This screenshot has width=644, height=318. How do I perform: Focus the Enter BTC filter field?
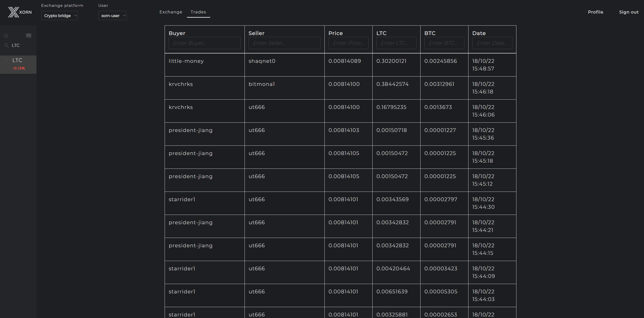[x=444, y=43]
